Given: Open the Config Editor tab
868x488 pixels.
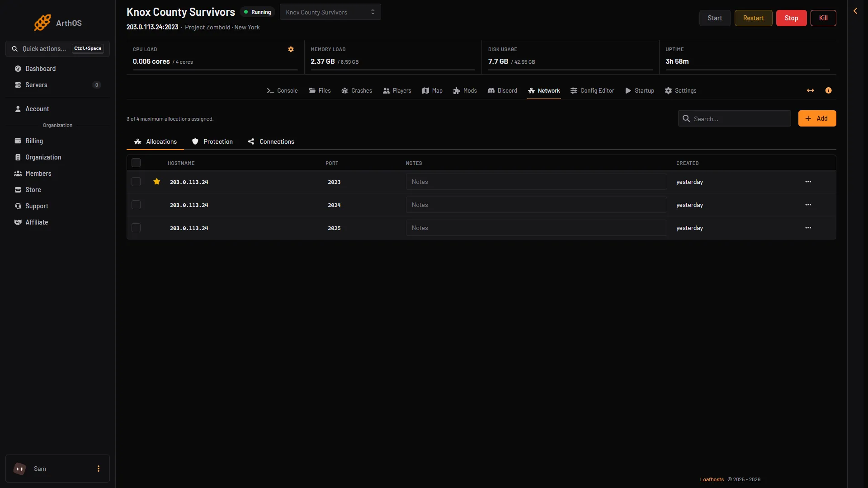Looking at the screenshot, I should pyautogui.click(x=592, y=91).
